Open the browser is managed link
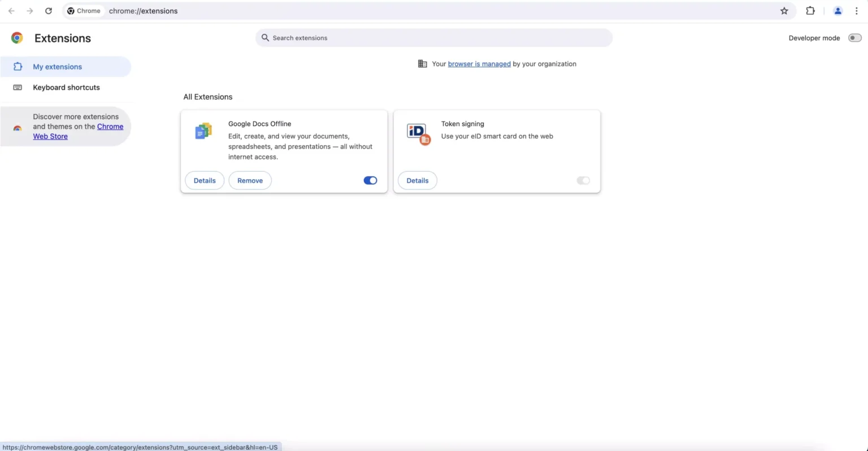Viewport: 868px width, 451px height. pos(479,64)
